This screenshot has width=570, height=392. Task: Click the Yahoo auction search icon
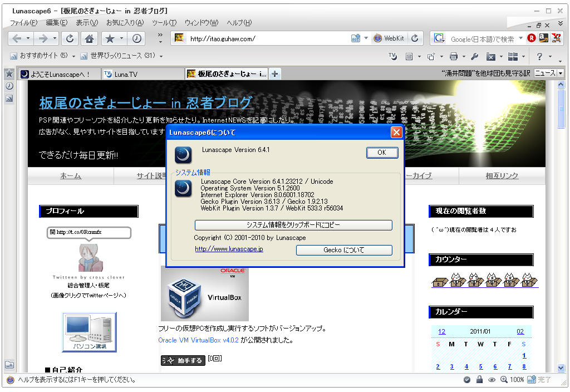pos(556,38)
